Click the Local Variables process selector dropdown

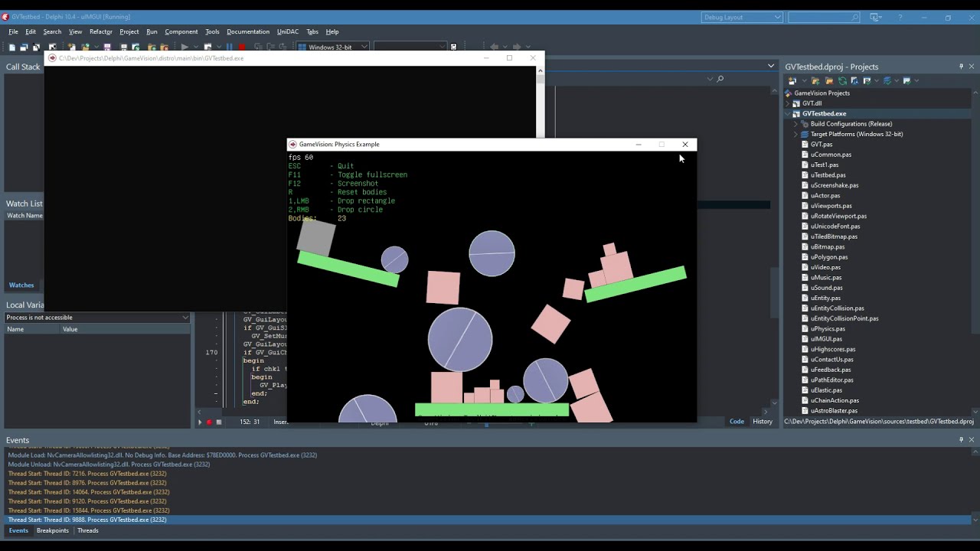96,317
